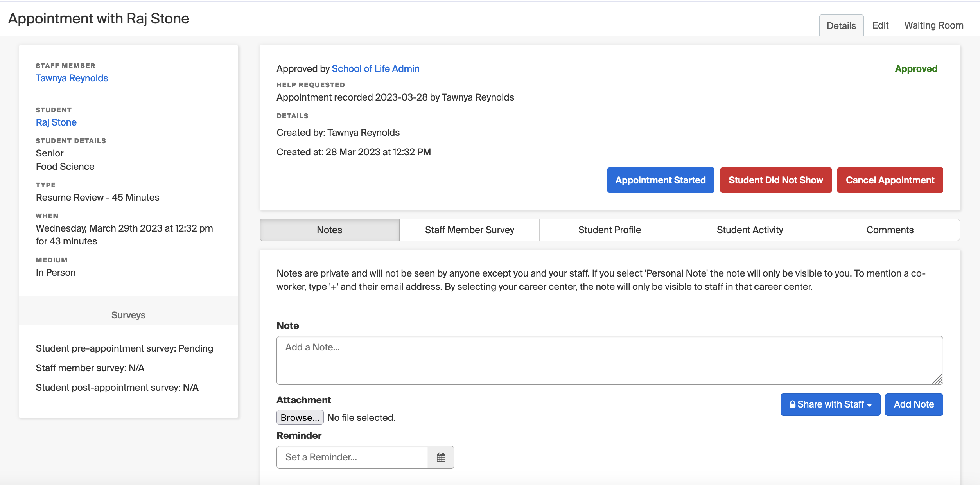The height and width of the screenshot is (485, 980).
Task: Select the Details tab
Action: coord(841,26)
